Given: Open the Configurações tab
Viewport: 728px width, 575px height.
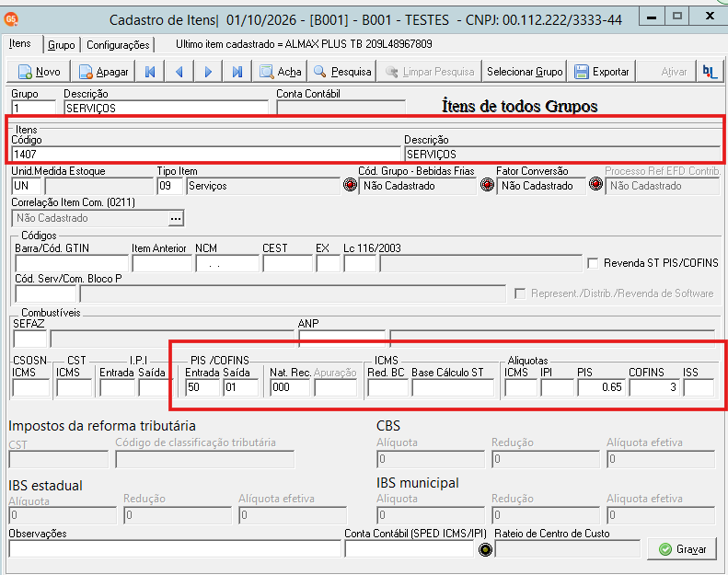Looking at the screenshot, I should [x=118, y=45].
